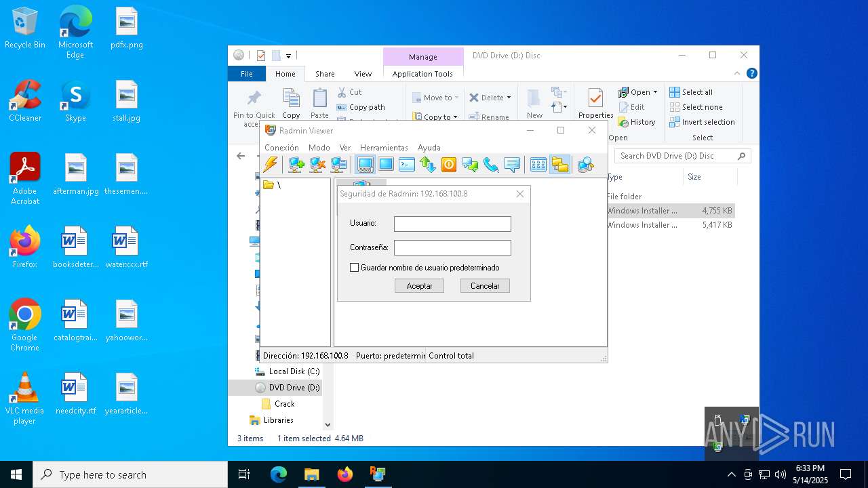
Task: Select Local Disk (C:) in navigation pane
Action: click(x=287, y=371)
